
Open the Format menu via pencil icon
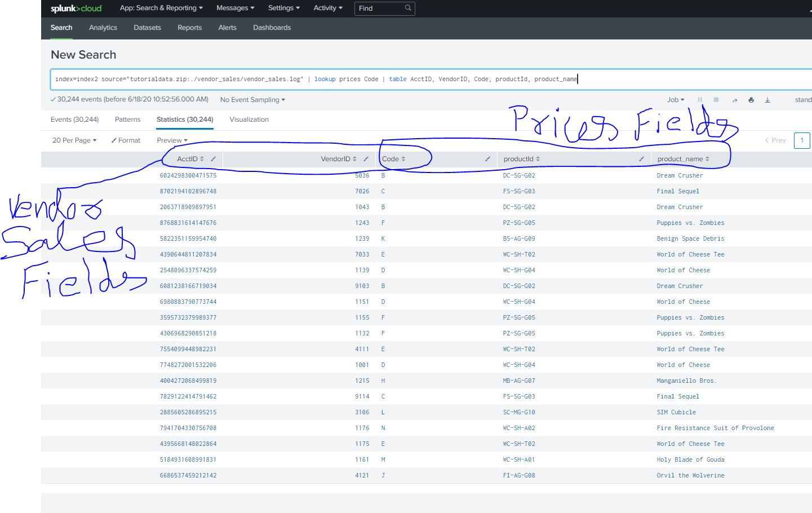(125, 140)
